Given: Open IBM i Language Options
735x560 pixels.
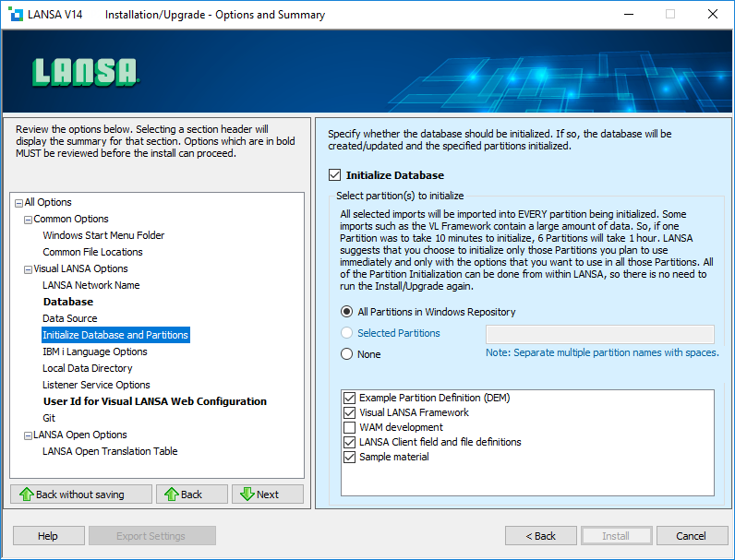Looking at the screenshot, I should pos(95,351).
